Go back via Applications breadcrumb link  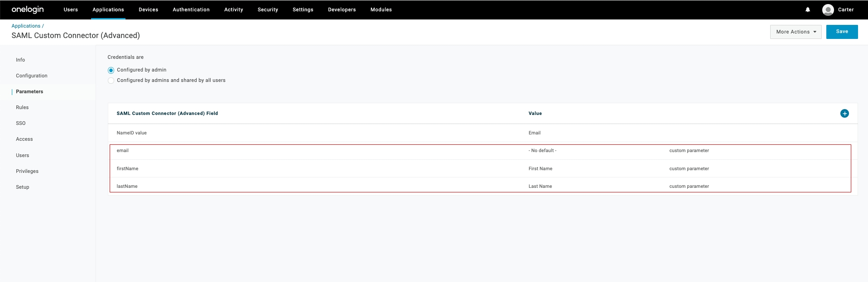coord(26,26)
